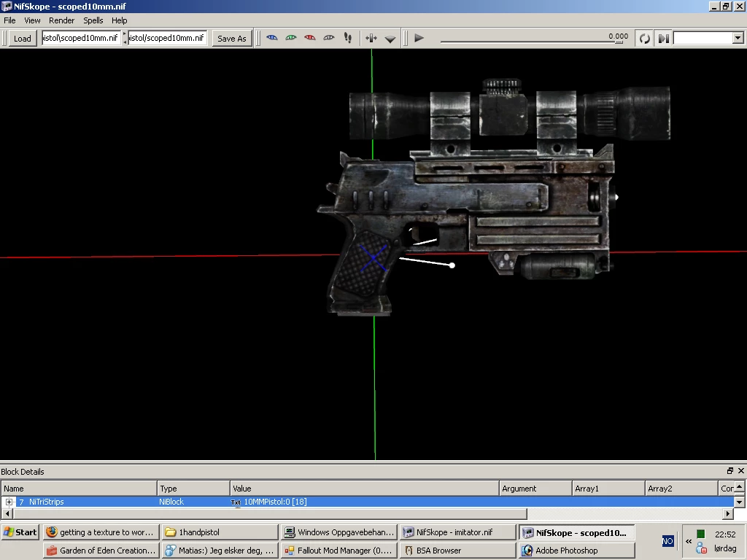
Task: Select the blue eye view icon
Action: click(x=272, y=38)
